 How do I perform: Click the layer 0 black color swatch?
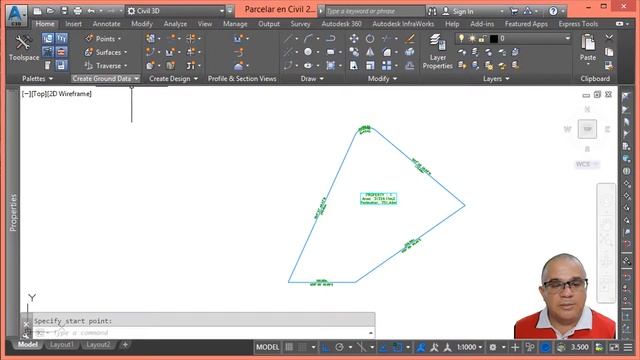coord(493,38)
